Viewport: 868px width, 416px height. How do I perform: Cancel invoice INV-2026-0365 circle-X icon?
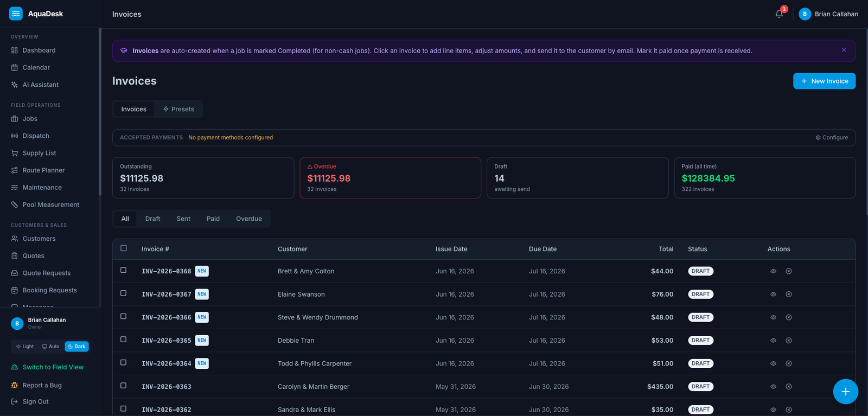tap(789, 341)
